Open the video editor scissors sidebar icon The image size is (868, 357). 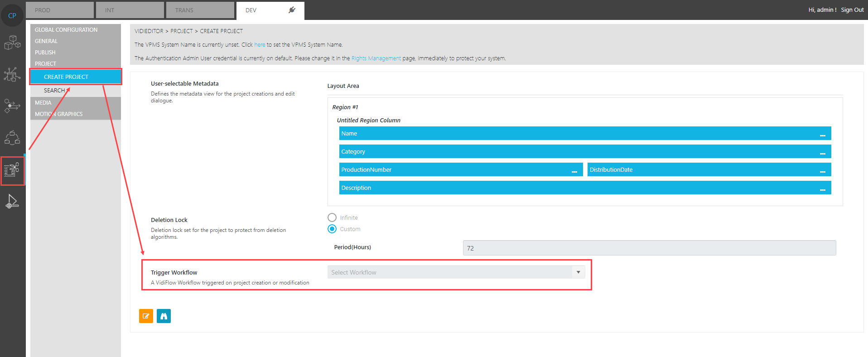click(x=12, y=170)
